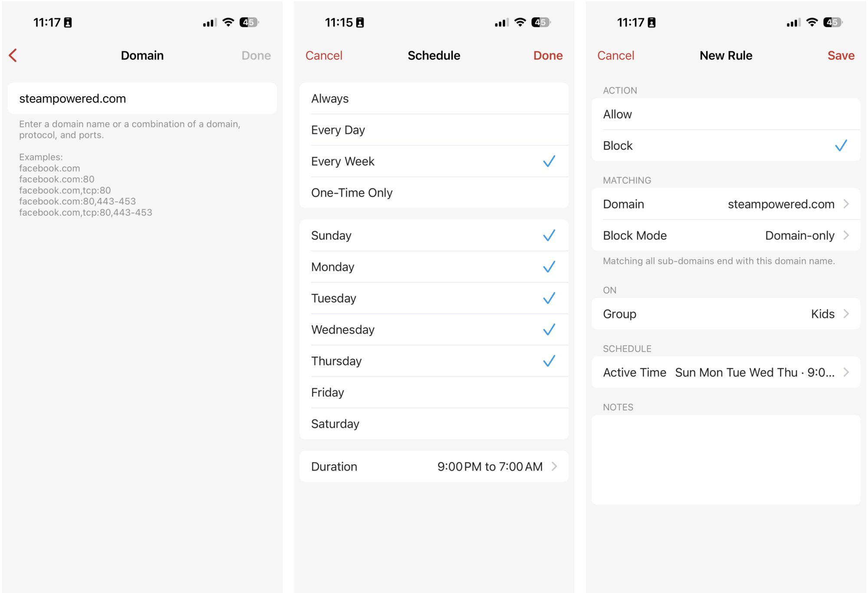868x593 pixels.
Task: Click into the empty Notes box
Action: [726, 460]
